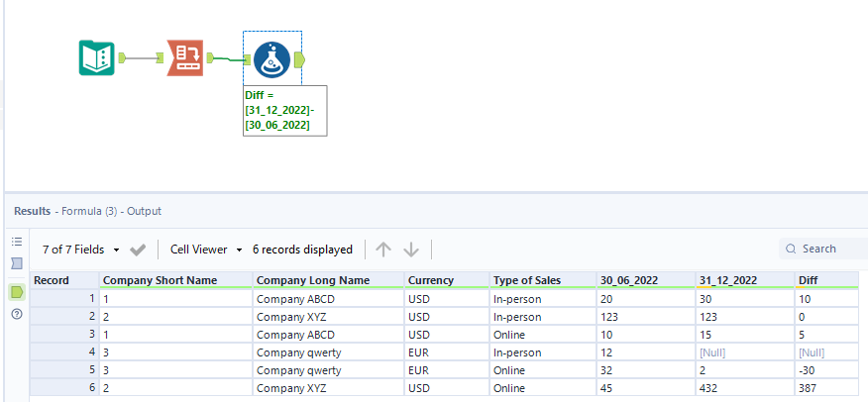This screenshot has height=402, width=868.
Task: Click the Formula tool input anchor
Action: (248, 59)
